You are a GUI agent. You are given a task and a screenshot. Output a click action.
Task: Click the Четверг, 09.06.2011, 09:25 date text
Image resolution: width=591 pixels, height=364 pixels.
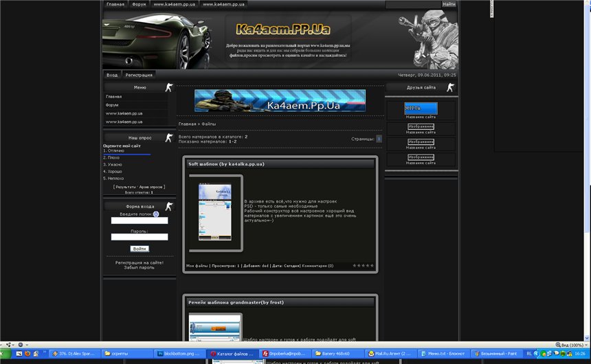pos(427,75)
